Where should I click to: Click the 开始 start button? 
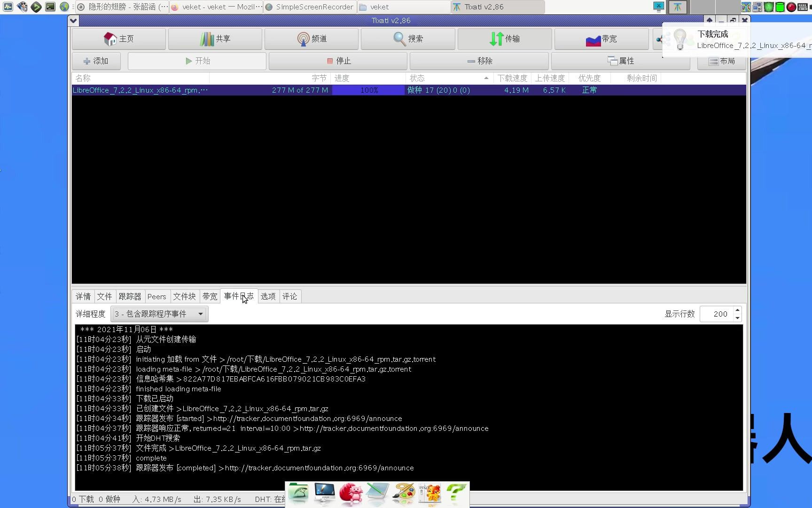click(x=197, y=61)
